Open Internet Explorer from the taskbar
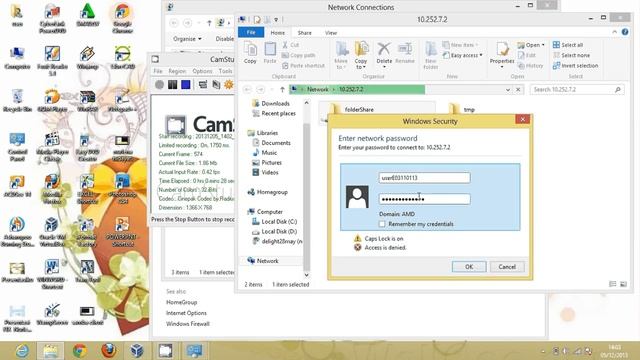Image resolution: width=640 pixels, height=360 pixels. (22, 351)
